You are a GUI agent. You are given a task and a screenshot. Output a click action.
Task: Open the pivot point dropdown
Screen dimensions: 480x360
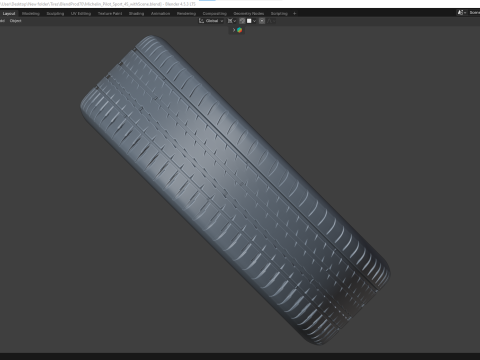[x=232, y=21]
